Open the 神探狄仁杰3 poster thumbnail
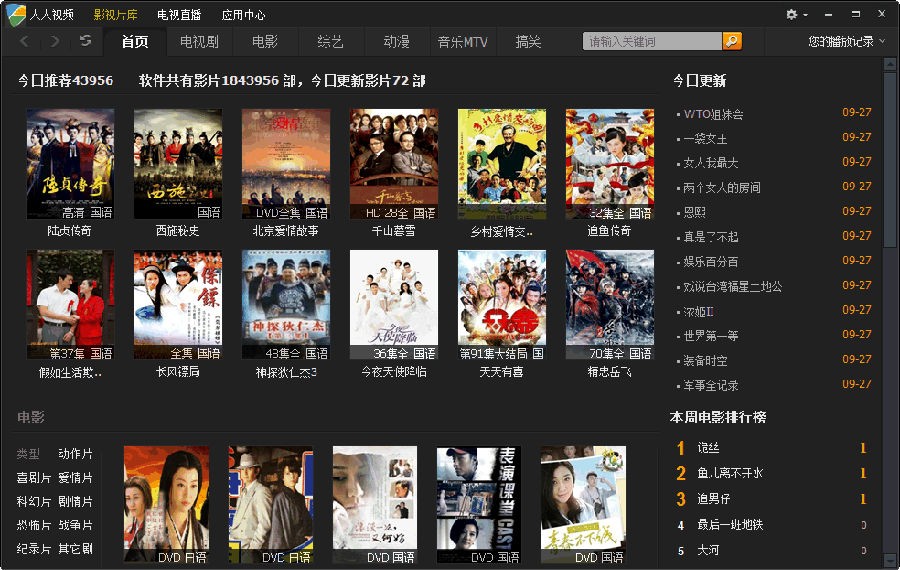This screenshot has width=900, height=570. click(x=285, y=305)
